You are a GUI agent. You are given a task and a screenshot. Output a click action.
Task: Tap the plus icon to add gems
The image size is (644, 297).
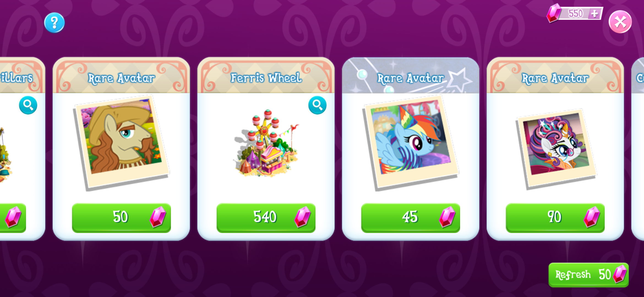pos(594,13)
